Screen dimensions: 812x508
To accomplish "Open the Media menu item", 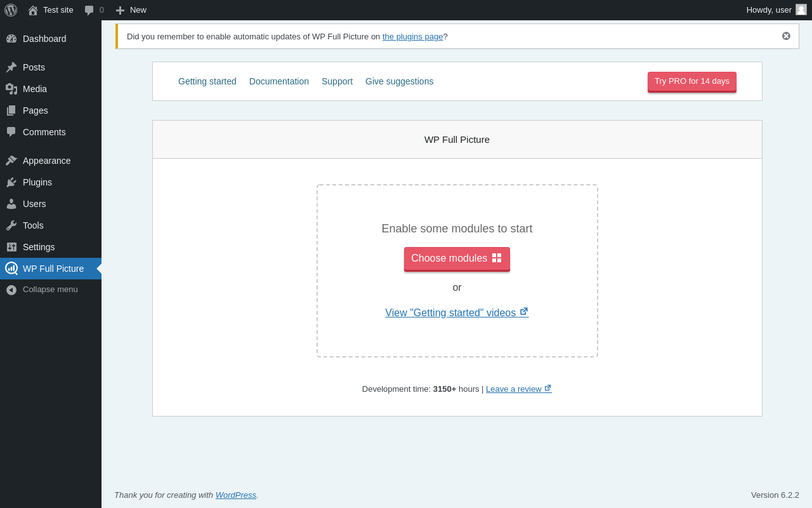I will click(51, 89).
